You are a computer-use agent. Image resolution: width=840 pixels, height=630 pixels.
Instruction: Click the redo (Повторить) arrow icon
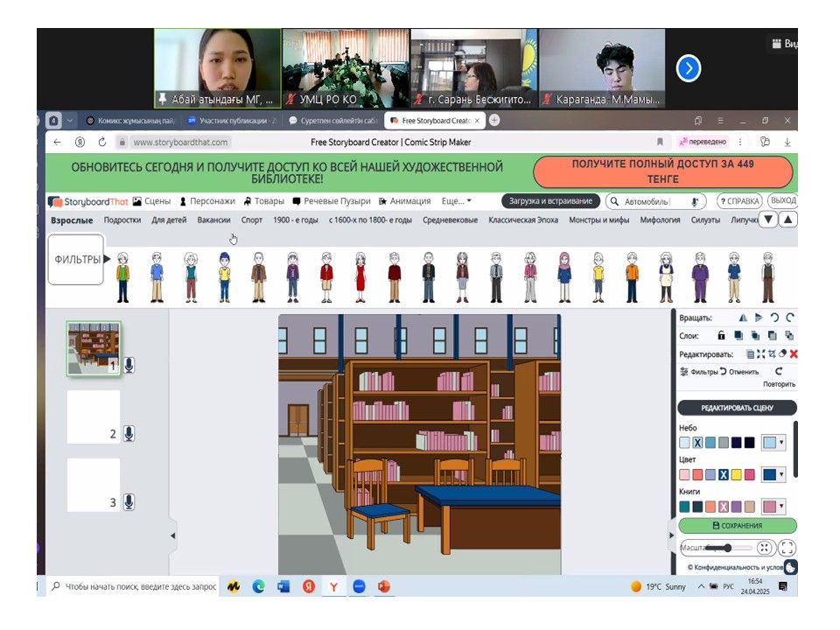779,372
